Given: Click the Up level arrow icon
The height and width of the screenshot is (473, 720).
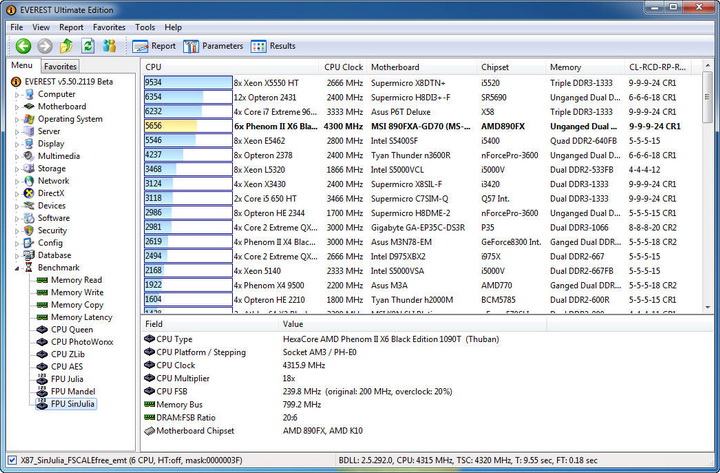Looking at the screenshot, I should point(66,46).
